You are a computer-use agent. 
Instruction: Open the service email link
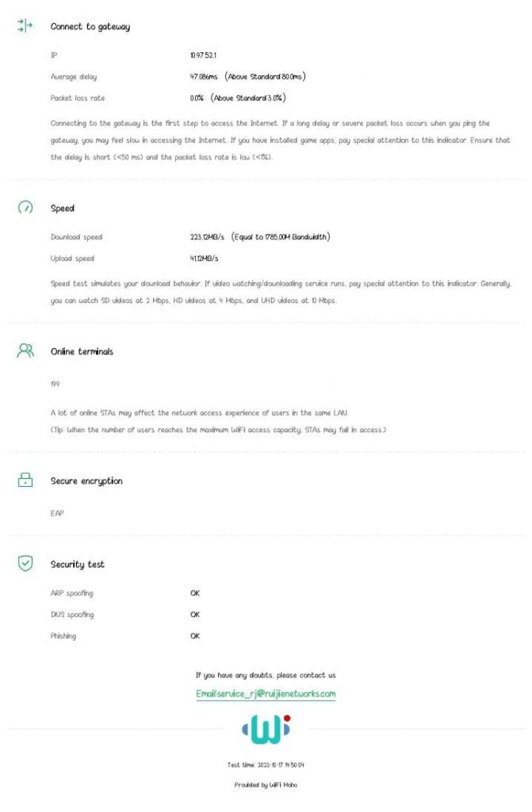pyautogui.click(x=266, y=694)
